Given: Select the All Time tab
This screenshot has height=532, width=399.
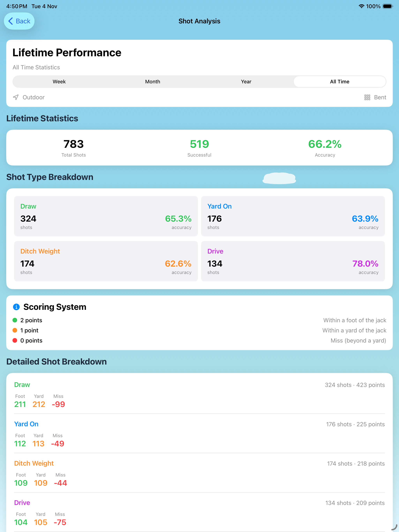Looking at the screenshot, I should coord(340,82).
